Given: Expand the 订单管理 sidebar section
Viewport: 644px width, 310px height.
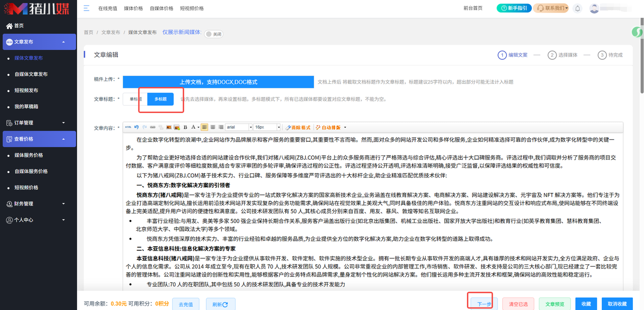Looking at the screenshot, I should (x=39, y=123).
